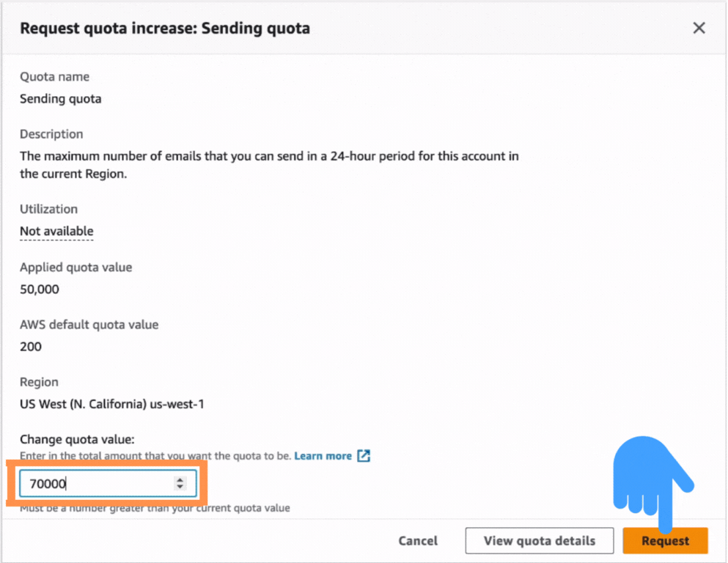
Task: Click the Sending quota name text
Action: pos(60,98)
